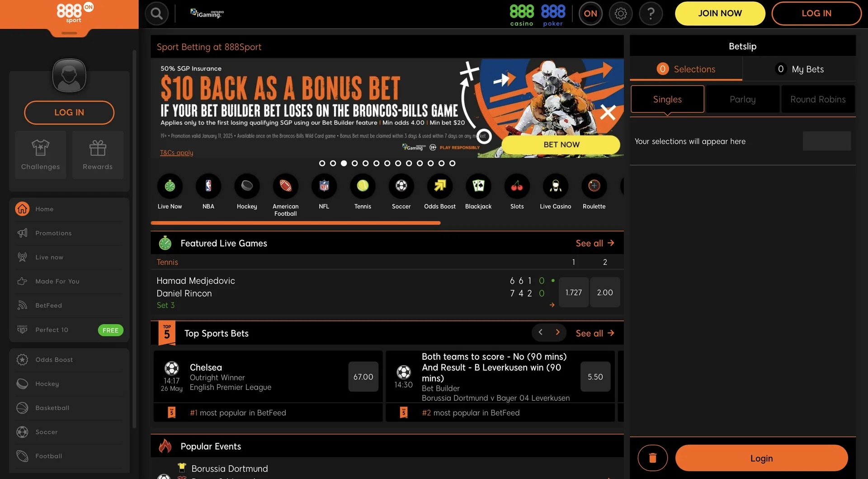Select the first banner carousel dot
Image resolution: width=868 pixels, height=479 pixels.
coord(322,163)
